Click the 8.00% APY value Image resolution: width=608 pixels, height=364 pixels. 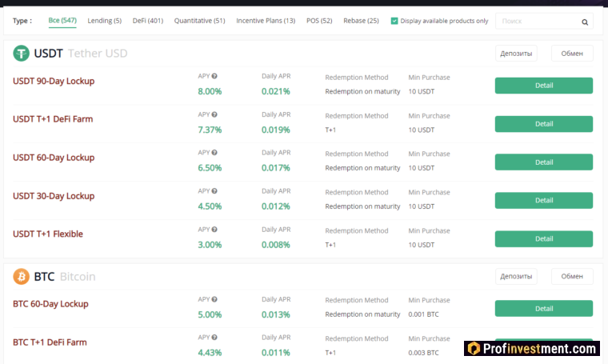point(210,91)
